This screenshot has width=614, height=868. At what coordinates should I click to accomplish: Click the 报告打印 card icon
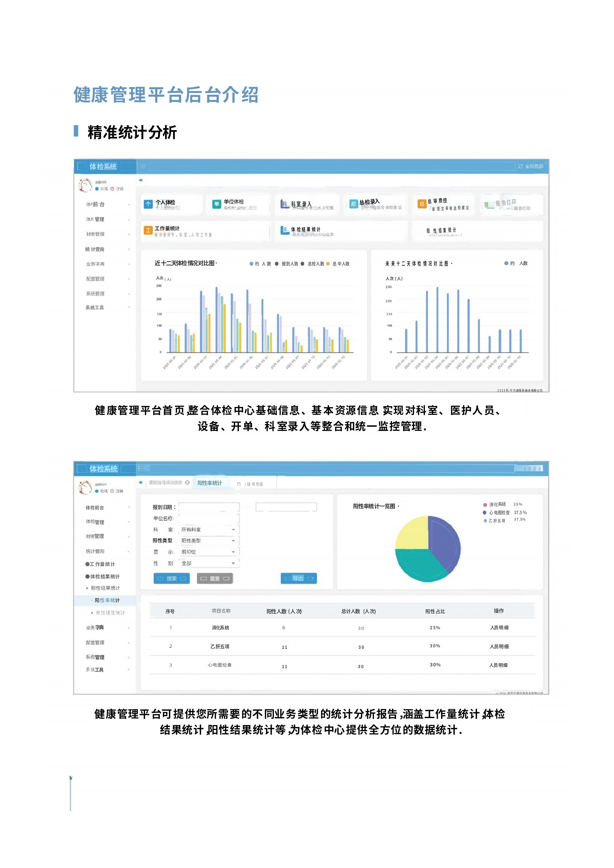[x=489, y=205]
